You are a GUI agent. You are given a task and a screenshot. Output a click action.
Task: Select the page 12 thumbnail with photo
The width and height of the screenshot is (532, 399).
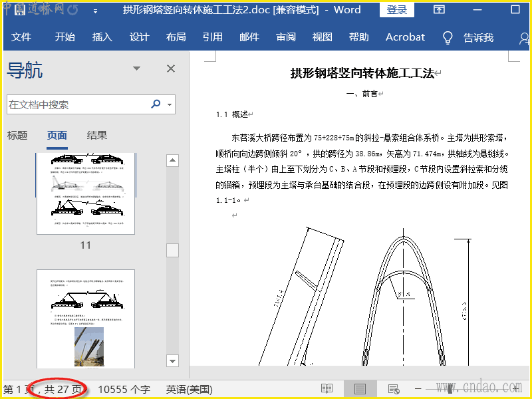[86, 319]
